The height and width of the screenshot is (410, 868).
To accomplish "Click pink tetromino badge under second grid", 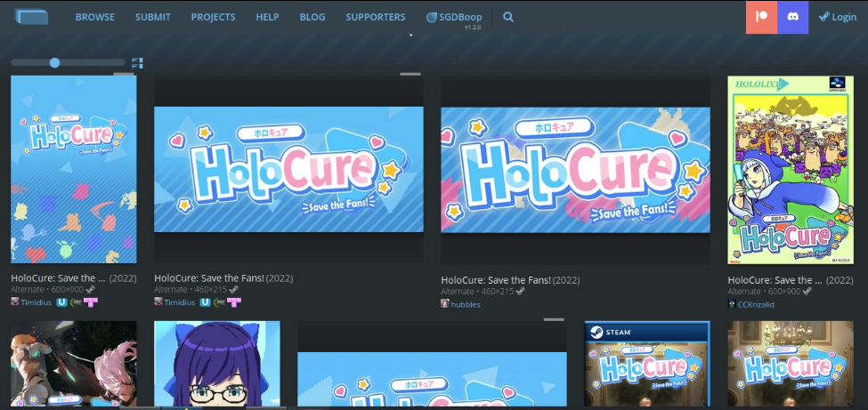I will tap(234, 302).
